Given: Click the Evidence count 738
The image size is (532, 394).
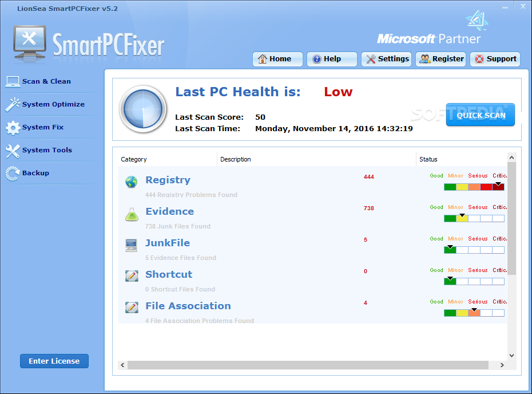Looking at the screenshot, I should pyautogui.click(x=369, y=208).
